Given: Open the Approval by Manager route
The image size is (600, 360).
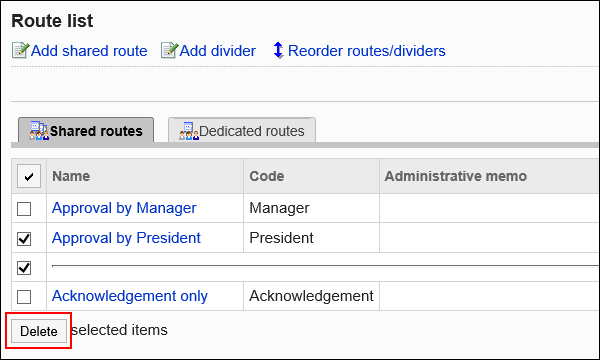Looking at the screenshot, I should click(x=124, y=208).
